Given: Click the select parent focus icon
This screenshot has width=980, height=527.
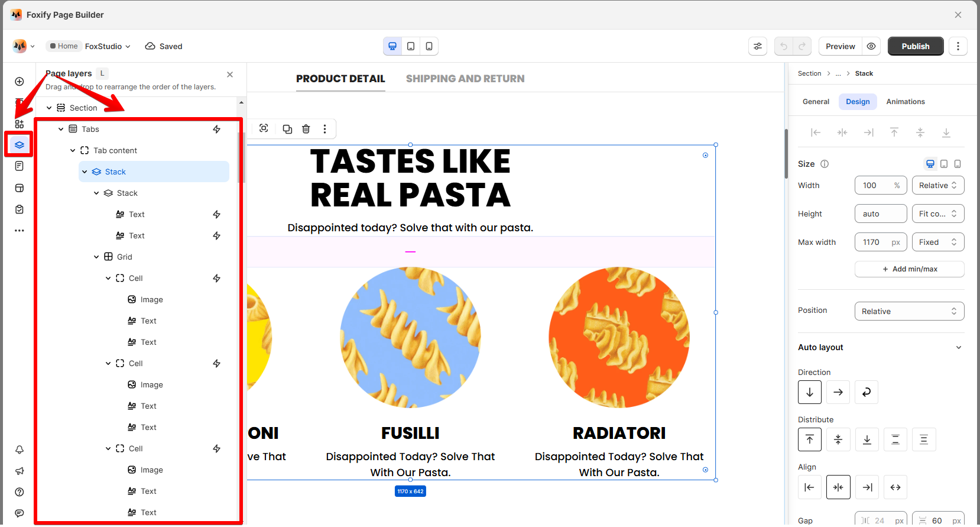Looking at the screenshot, I should coord(264,128).
